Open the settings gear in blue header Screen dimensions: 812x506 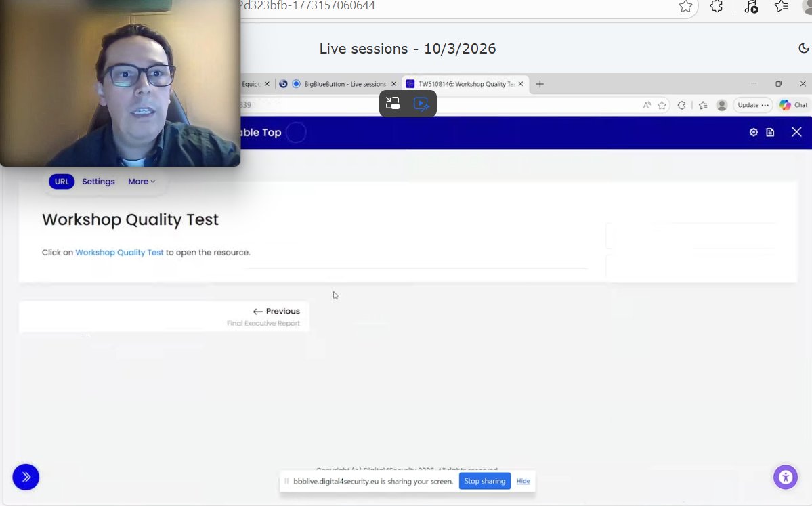(x=754, y=133)
